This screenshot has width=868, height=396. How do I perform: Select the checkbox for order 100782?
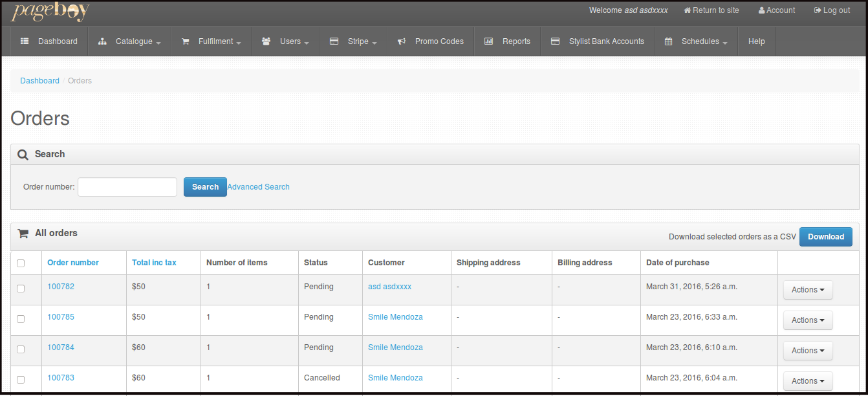click(x=21, y=289)
